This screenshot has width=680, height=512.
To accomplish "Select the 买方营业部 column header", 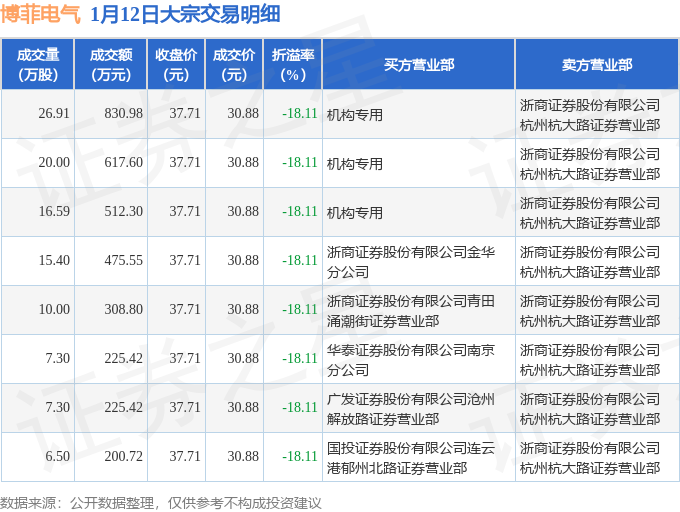I will tap(419, 65).
